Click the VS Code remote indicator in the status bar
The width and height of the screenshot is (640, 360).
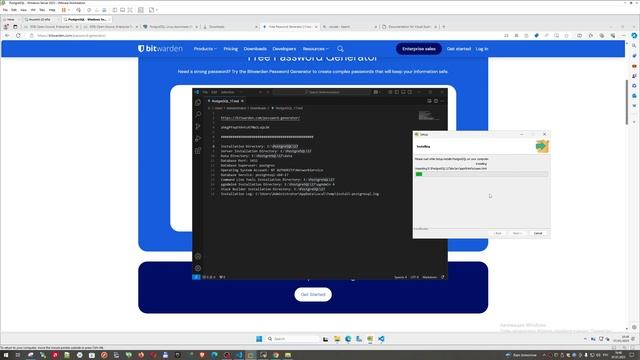196,277
